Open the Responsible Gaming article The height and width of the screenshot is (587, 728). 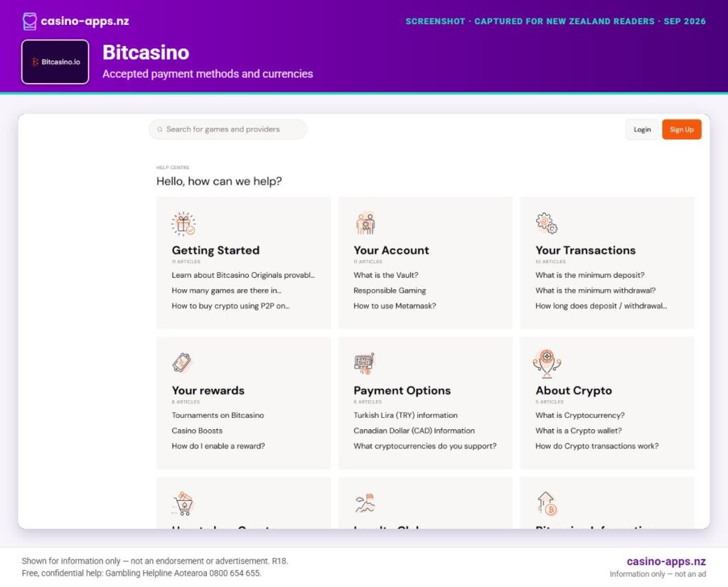390,291
